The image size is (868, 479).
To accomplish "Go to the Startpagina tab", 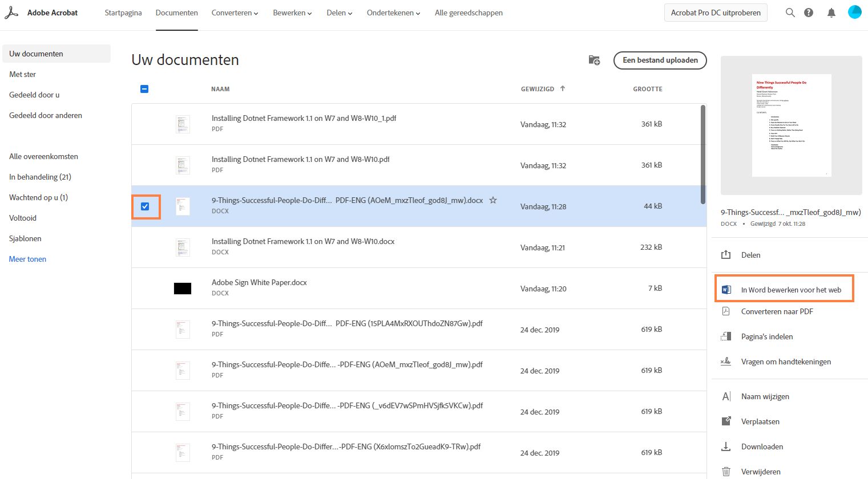I will tap(123, 13).
